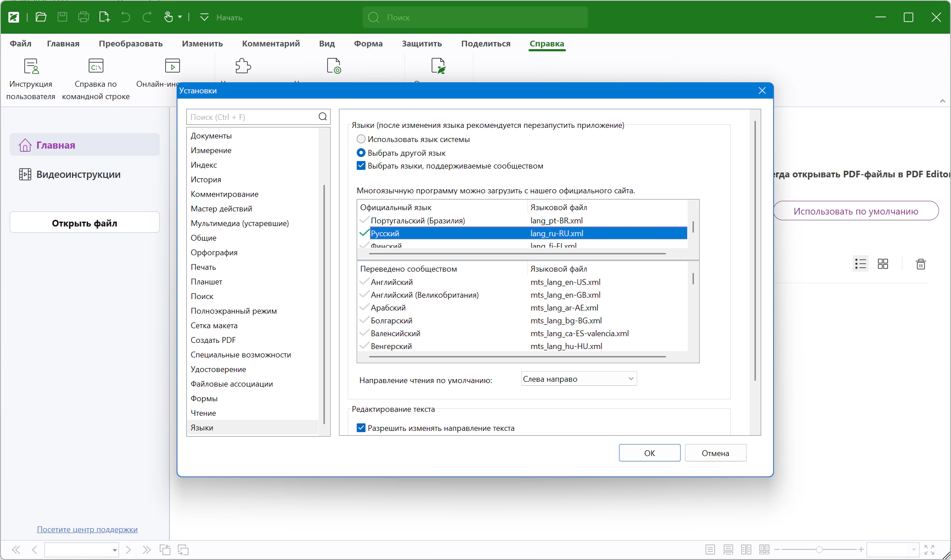Click 'Посетите центр поддержки' link
Screen dimensions: 951x560
pos(87,529)
